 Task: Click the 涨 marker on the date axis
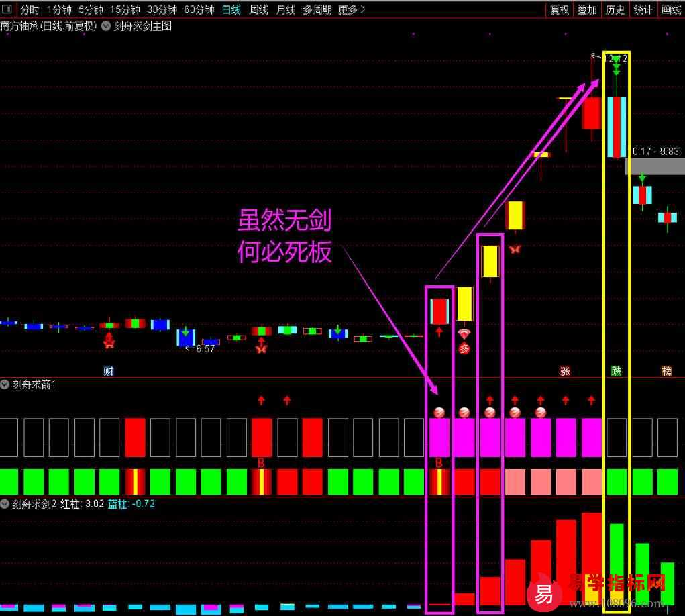click(x=565, y=371)
